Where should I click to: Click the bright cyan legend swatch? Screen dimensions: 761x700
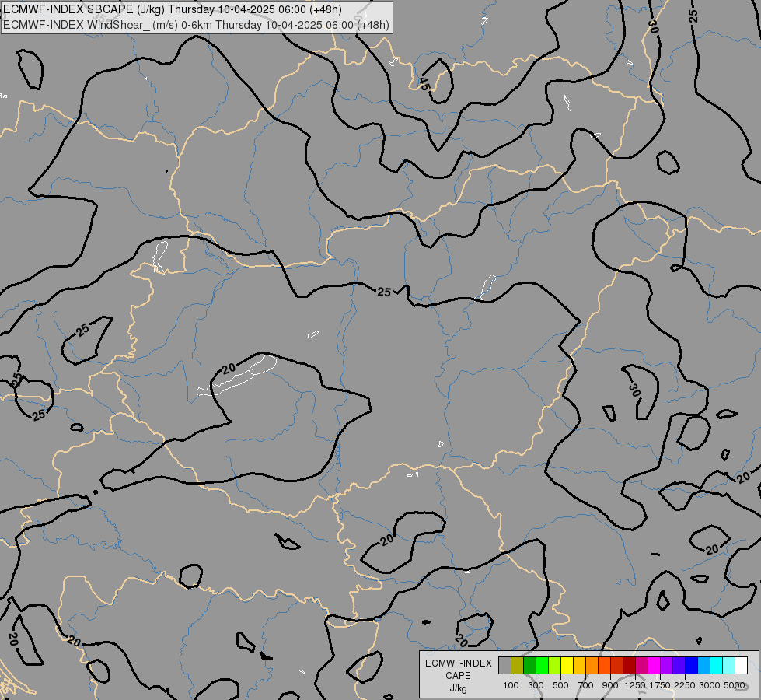coord(717,665)
